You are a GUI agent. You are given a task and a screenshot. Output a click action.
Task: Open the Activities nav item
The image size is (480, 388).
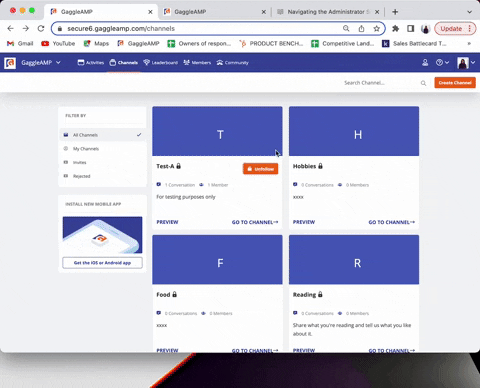pos(91,63)
